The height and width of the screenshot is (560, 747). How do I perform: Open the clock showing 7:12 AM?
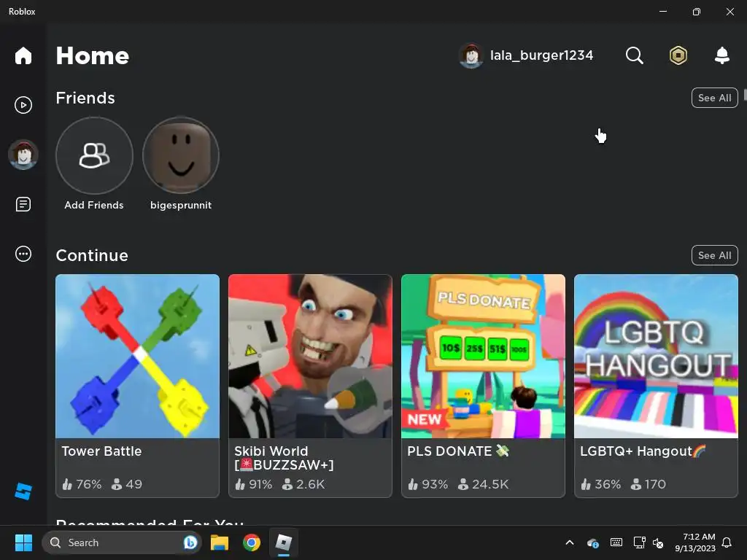click(x=695, y=542)
